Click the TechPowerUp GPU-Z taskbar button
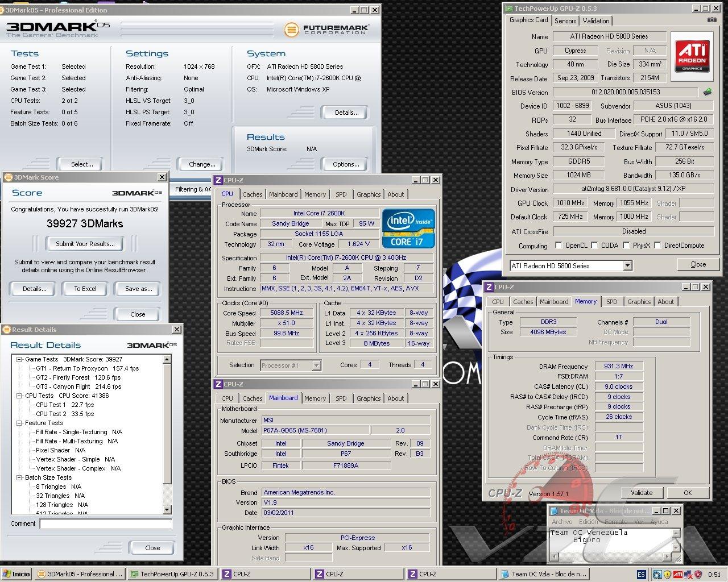The image size is (728, 582). point(172,574)
